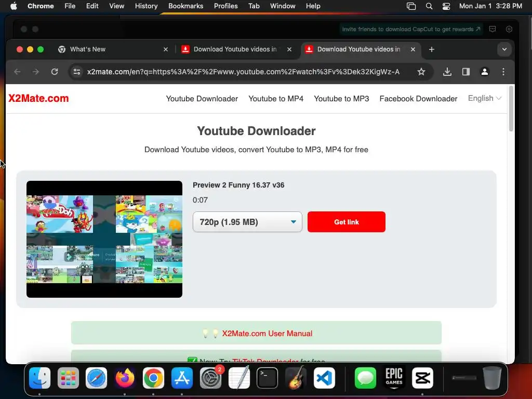
Task: Open the History menu
Action: pyautogui.click(x=146, y=6)
